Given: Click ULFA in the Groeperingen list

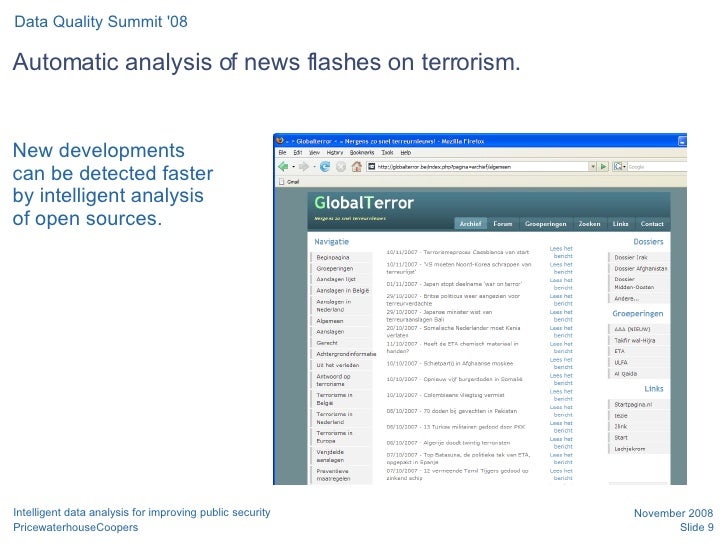Looking at the screenshot, I should [638, 363].
